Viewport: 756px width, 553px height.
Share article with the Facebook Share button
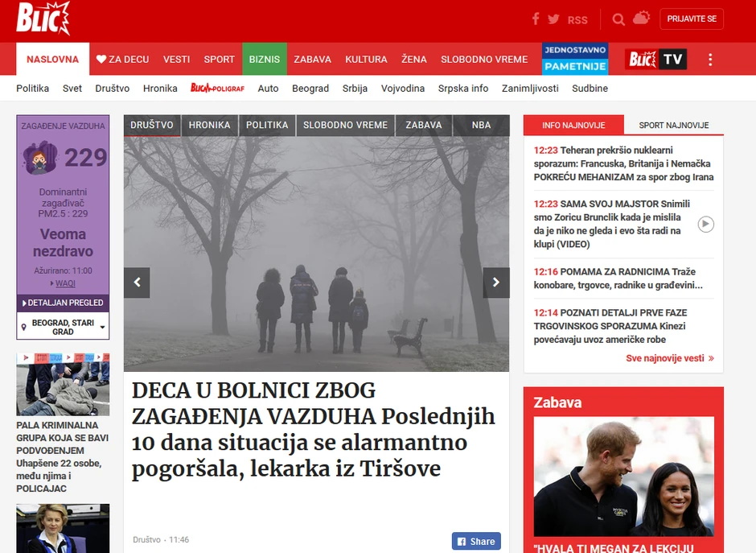(475, 541)
